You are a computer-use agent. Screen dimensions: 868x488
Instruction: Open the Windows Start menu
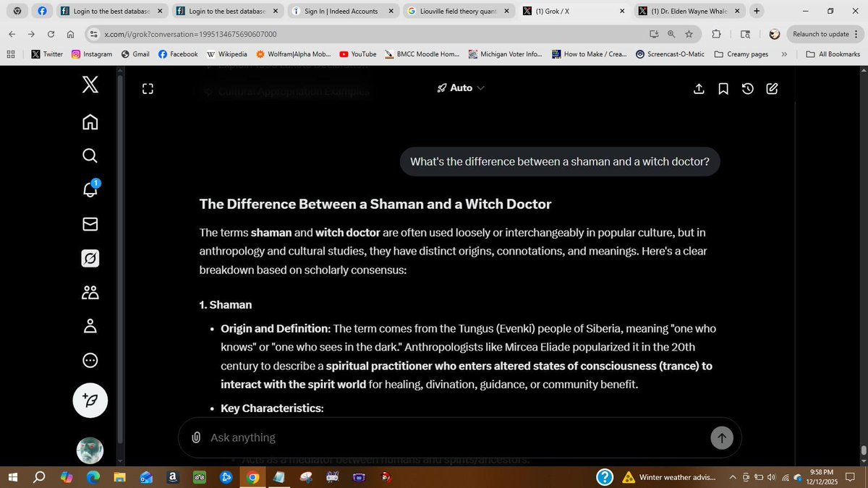[12, 477]
